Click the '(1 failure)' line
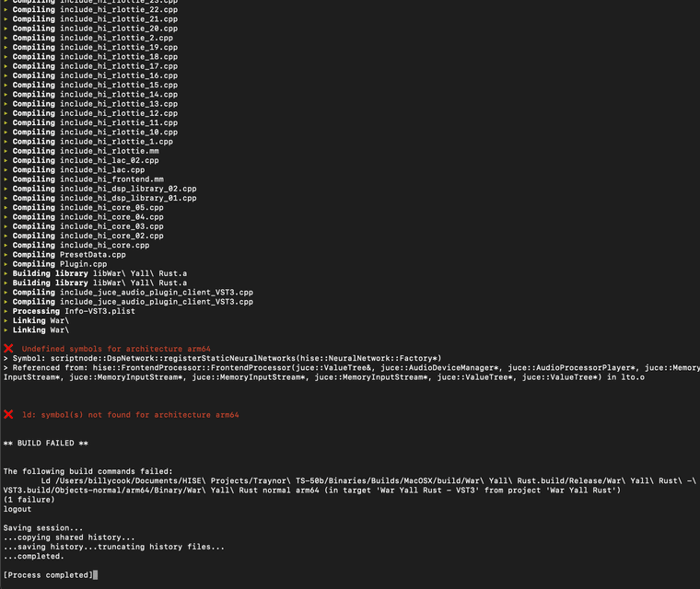700x589 pixels. click(29, 500)
